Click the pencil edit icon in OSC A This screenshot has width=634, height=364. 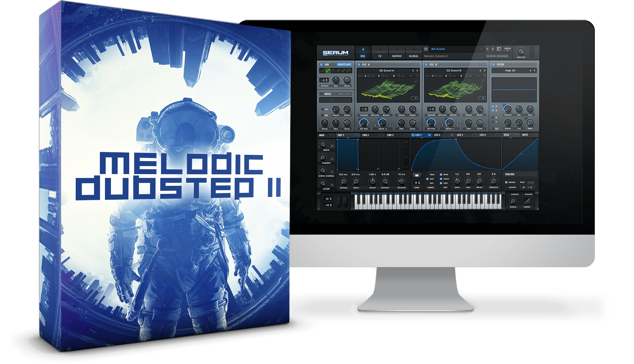416,80
